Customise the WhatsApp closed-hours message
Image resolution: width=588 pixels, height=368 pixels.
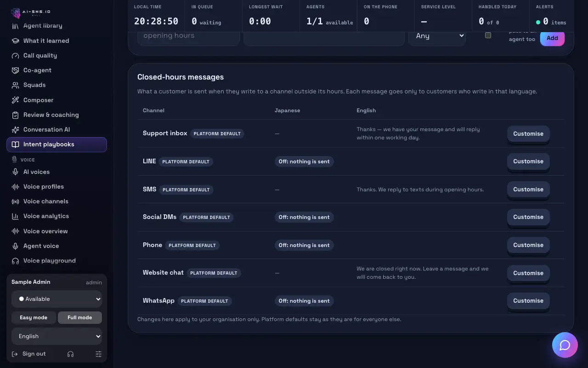528,301
